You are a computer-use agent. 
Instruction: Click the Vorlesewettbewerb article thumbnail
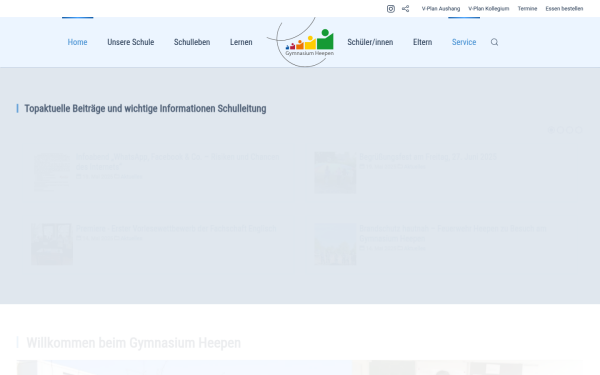[52, 244]
